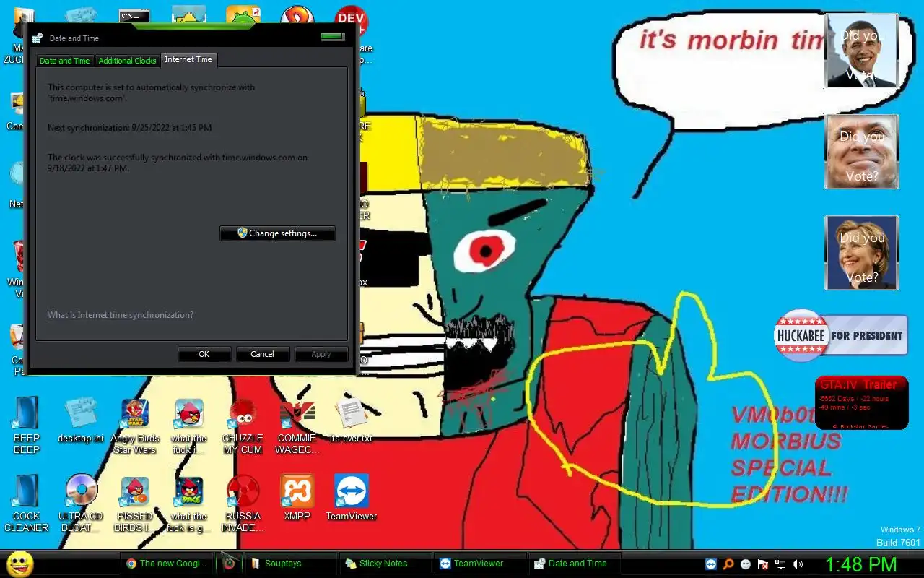Launch XMPP from the desktop
Image resolution: width=924 pixels, height=578 pixels.
click(x=297, y=498)
